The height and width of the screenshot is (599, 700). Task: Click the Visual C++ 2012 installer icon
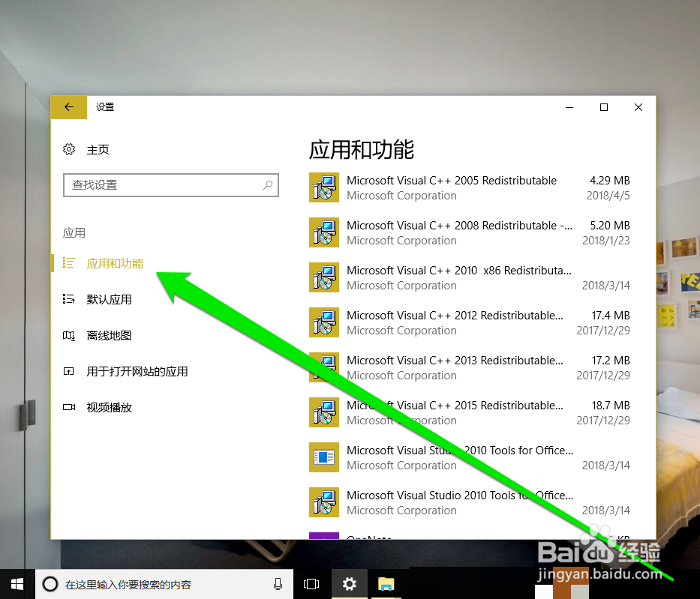324,322
